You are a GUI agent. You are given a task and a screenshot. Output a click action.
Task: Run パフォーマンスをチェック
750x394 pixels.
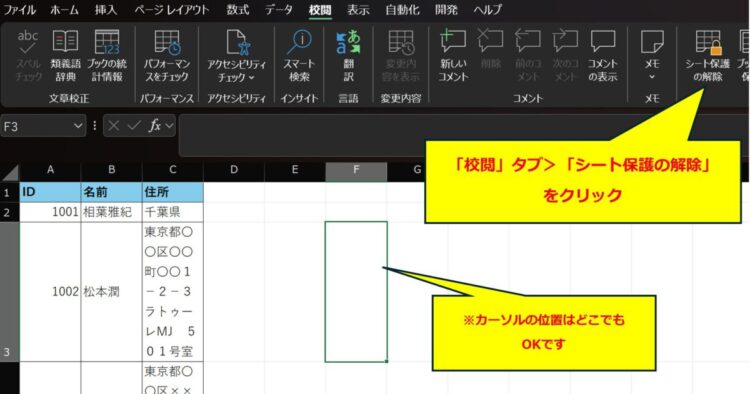click(x=167, y=55)
